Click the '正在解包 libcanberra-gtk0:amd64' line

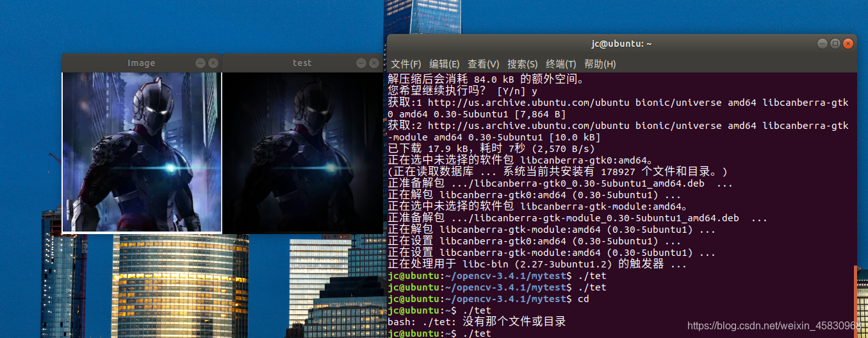(x=535, y=195)
